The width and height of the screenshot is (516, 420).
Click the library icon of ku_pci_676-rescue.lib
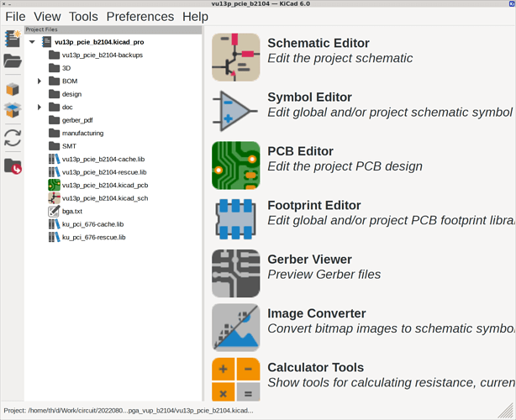click(55, 237)
